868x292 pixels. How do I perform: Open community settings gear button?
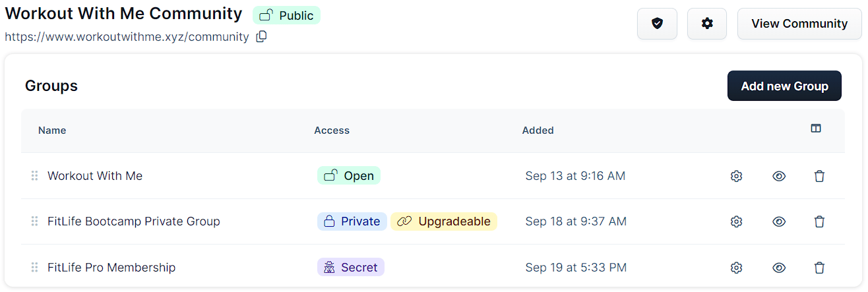707,24
